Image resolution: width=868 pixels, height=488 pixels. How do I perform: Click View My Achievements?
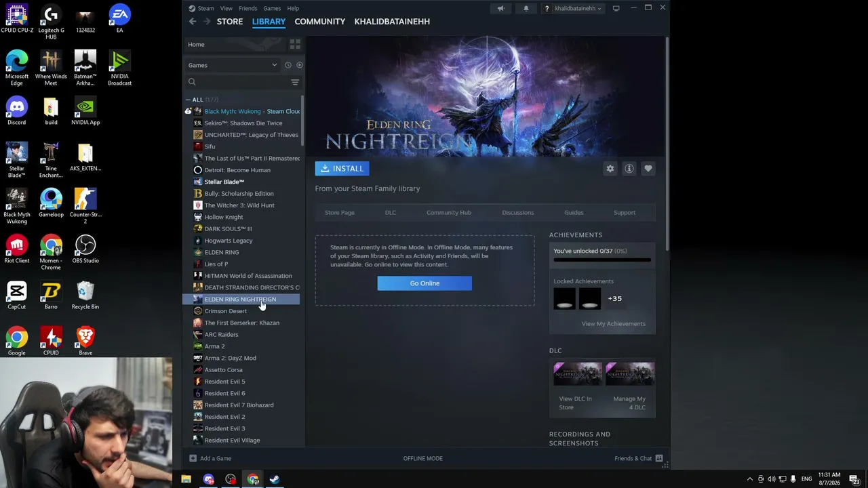(614, 324)
